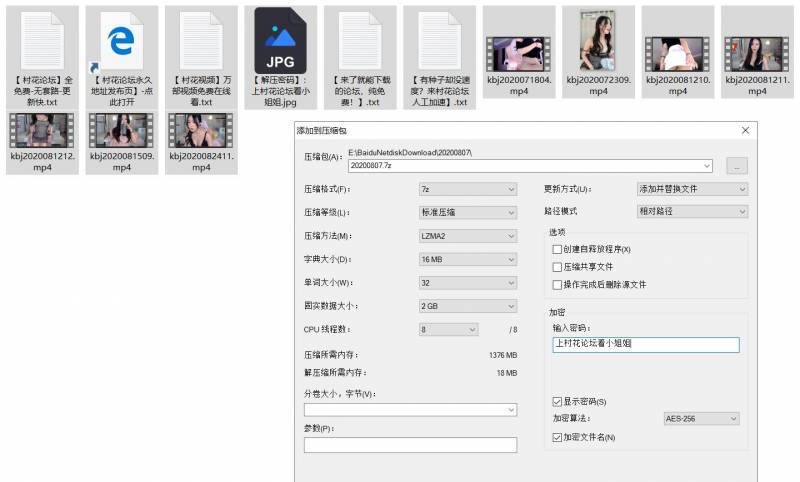Click the archive path E:\BaiduNetdiskDownload text
800x482 pixels.
pyautogui.click(x=410, y=153)
